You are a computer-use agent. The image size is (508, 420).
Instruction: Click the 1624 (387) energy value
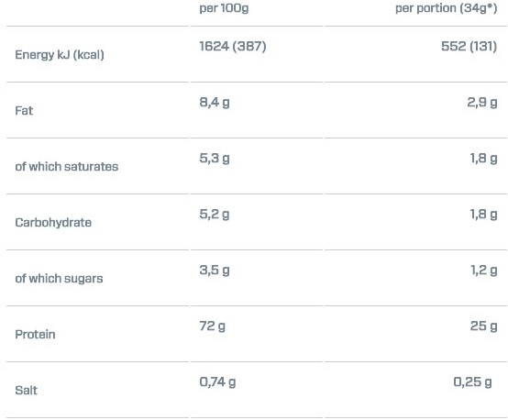[233, 46]
